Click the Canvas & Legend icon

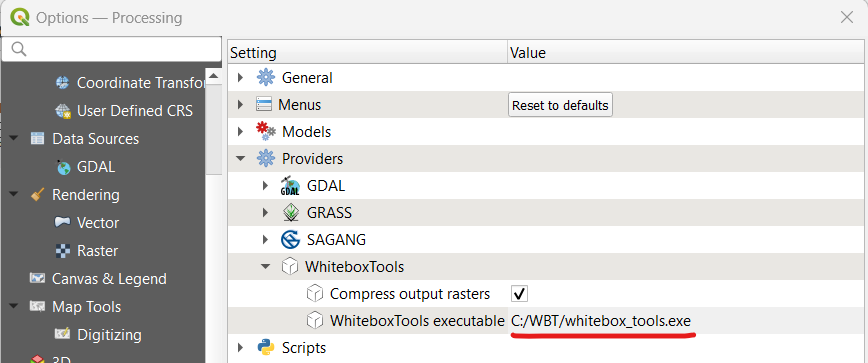click(x=37, y=278)
